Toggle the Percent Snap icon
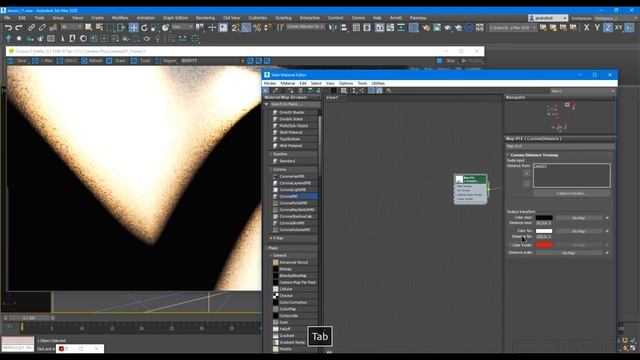Image resolution: width=640 pixels, height=360 pixels. [257, 28]
